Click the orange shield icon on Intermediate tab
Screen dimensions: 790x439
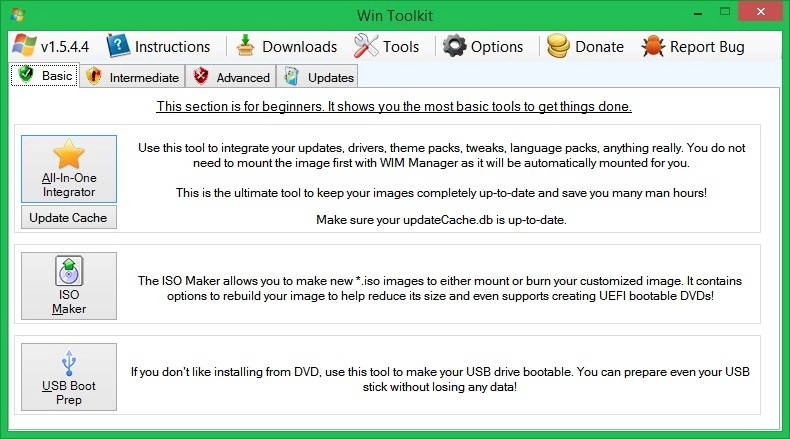pos(94,76)
